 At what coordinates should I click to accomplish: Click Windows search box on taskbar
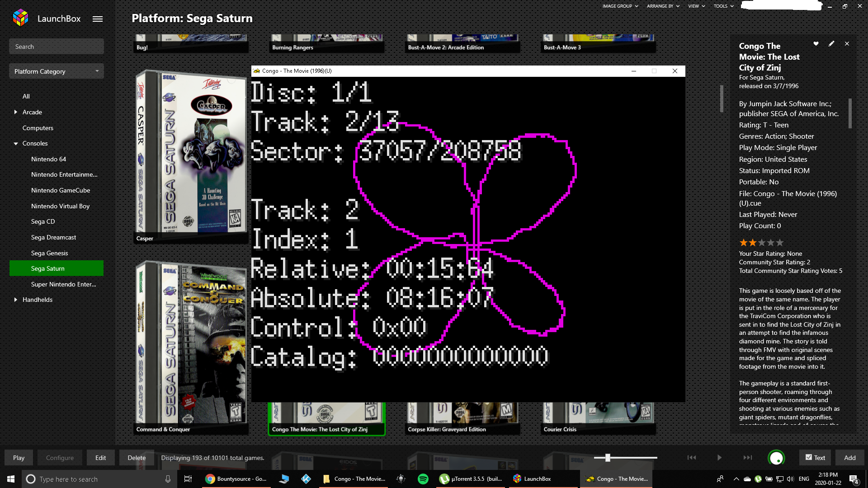click(x=99, y=479)
